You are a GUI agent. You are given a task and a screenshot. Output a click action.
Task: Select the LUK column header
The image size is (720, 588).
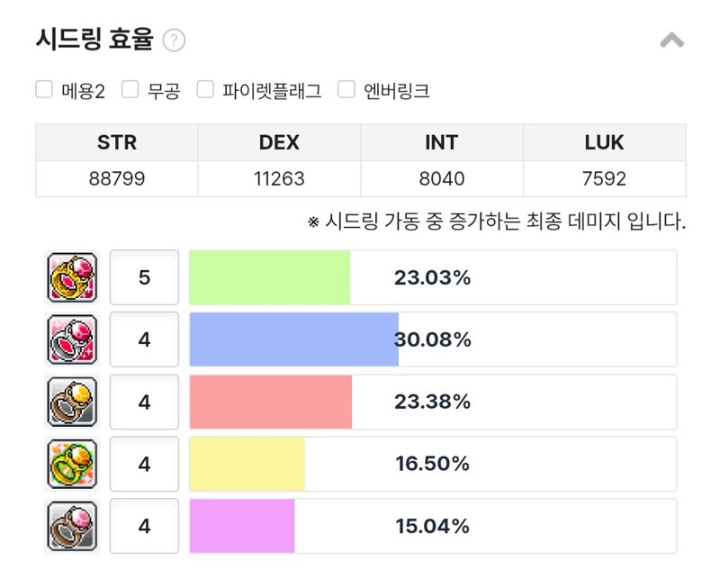click(604, 142)
